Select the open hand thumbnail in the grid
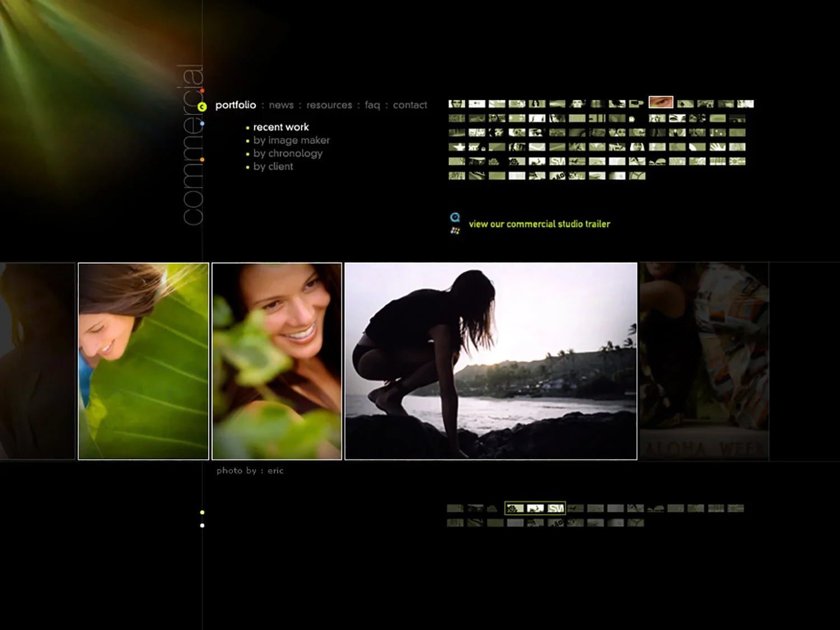This screenshot has width=840, height=630. pos(718,147)
